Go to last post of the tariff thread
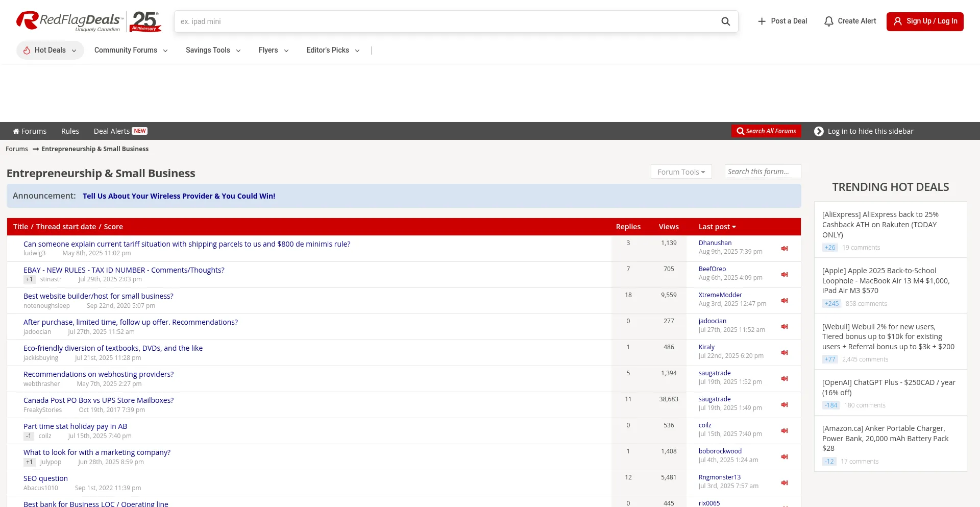Viewport: 980px width, 507px height. click(785, 249)
